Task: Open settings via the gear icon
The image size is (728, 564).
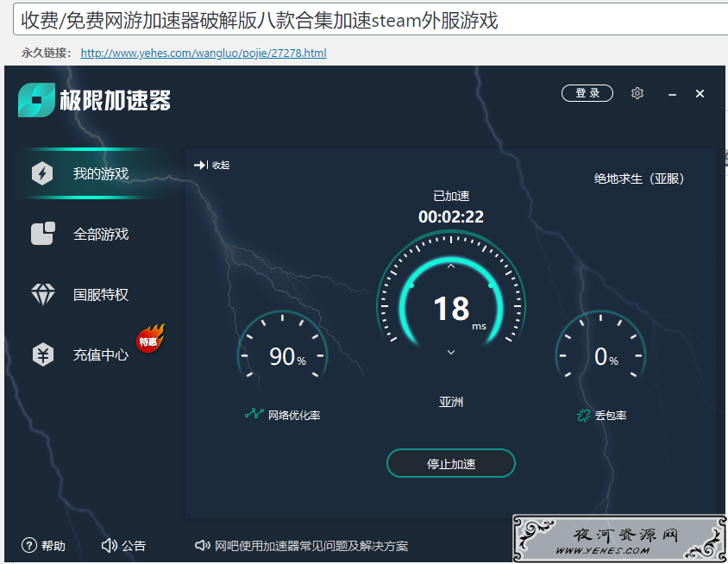Action: [637, 93]
